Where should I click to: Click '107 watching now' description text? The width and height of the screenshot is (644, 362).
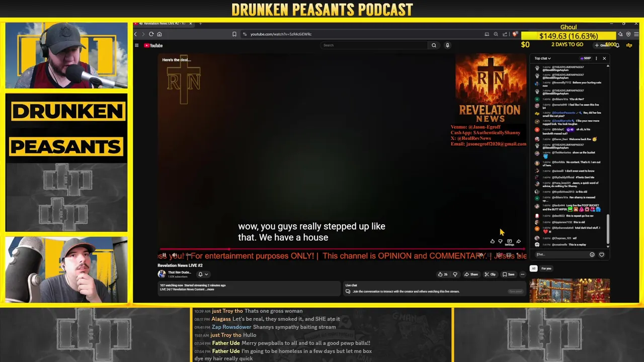pos(171,285)
